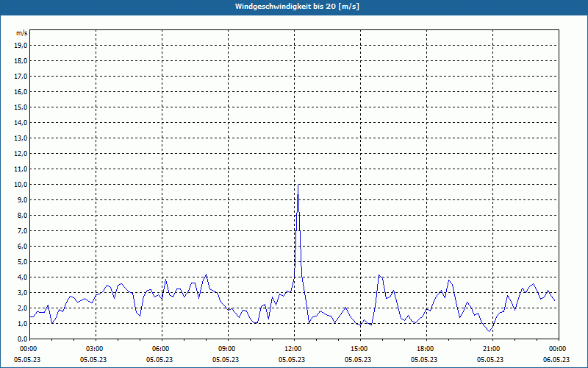Click the '06.05.23' date label
Screen dimensions: 588x368
(556, 360)
